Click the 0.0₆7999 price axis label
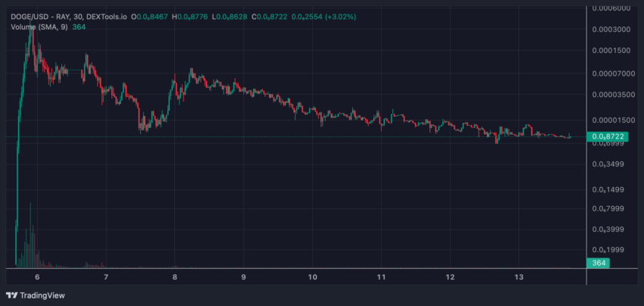 point(609,208)
